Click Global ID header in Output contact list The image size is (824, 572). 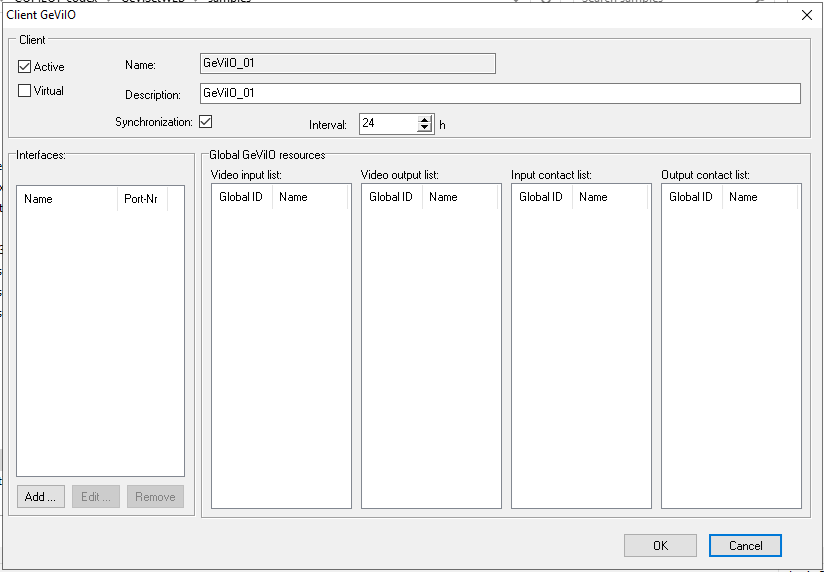691,197
